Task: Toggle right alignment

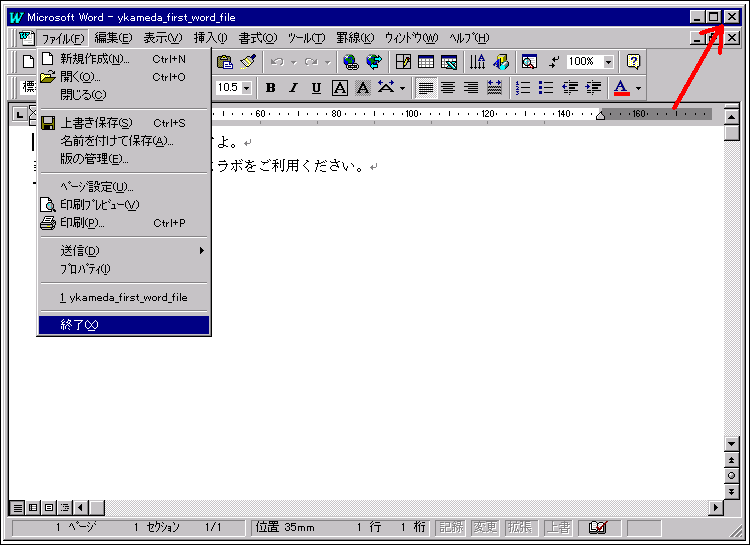Action: (471, 88)
